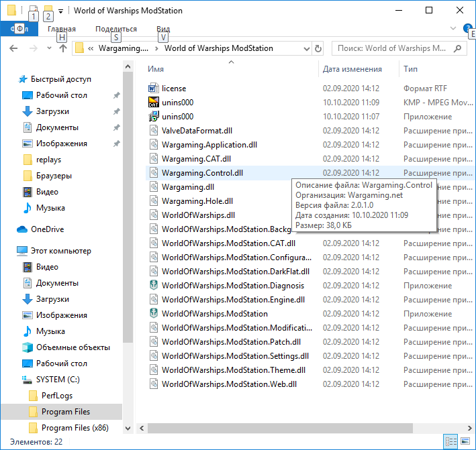The width and height of the screenshot is (476, 450).
Task: Click navigation pane scroll down arrow
Action: (x=128, y=428)
